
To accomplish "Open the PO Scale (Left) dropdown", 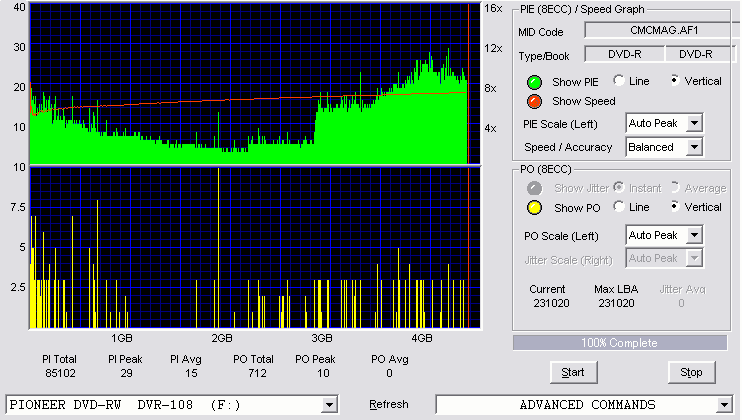I will point(694,235).
